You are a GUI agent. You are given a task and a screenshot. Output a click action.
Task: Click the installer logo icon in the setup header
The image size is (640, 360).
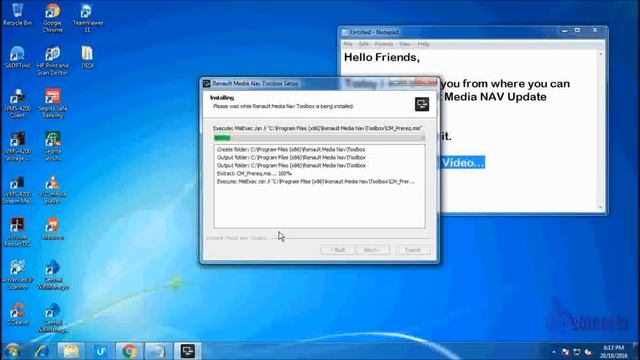pyautogui.click(x=422, y=104)
